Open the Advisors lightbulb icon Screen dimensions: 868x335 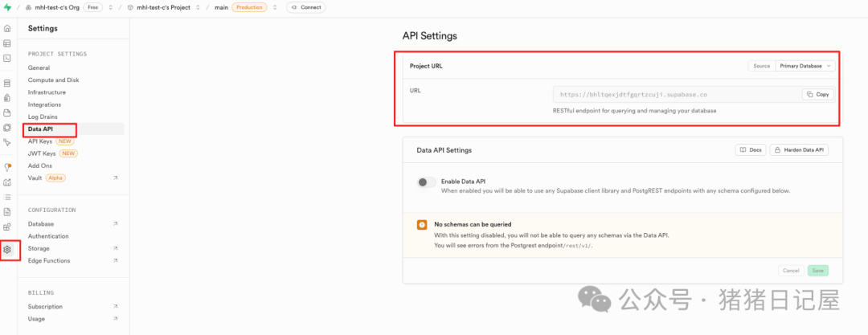[7, 167]
